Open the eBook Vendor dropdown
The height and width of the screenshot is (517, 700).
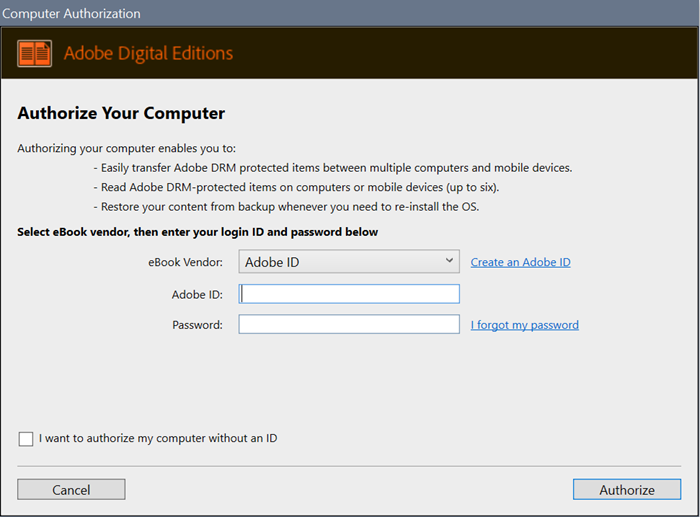(x=349, y=262)
